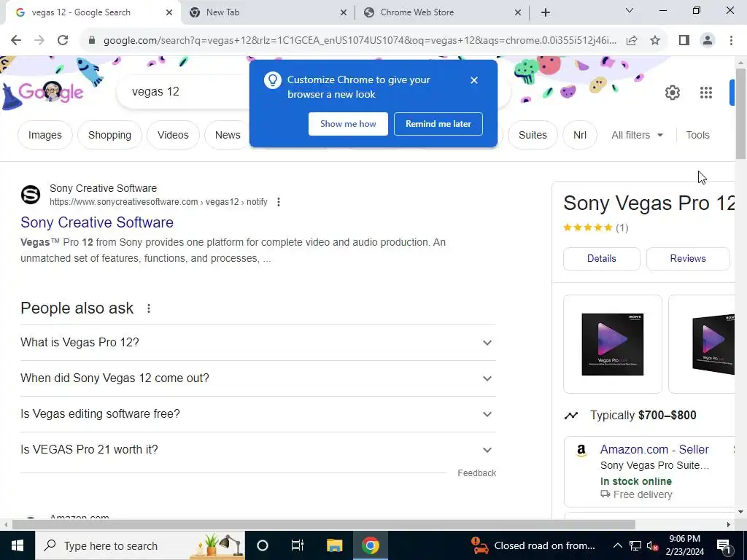Screen dimensions: 747x560
Task: Click the Sony Creative Software site favicon
Action: 31,195
